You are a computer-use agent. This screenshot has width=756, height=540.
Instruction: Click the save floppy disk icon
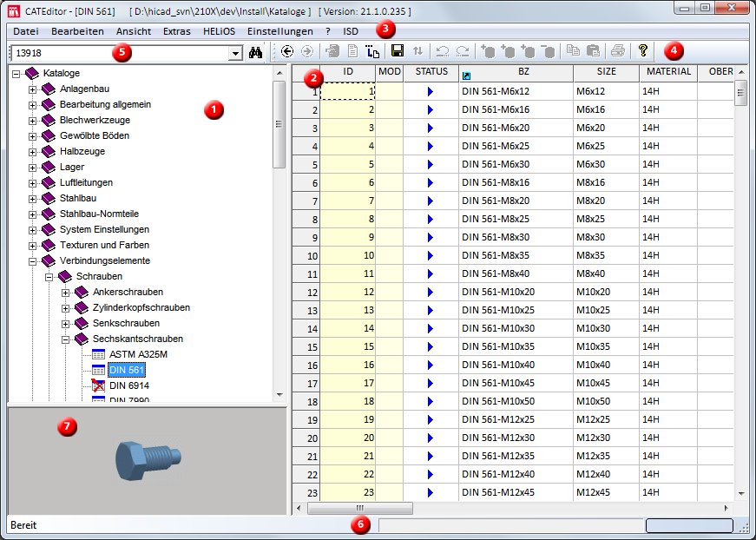pyautogui.click(x=398, y=52)
